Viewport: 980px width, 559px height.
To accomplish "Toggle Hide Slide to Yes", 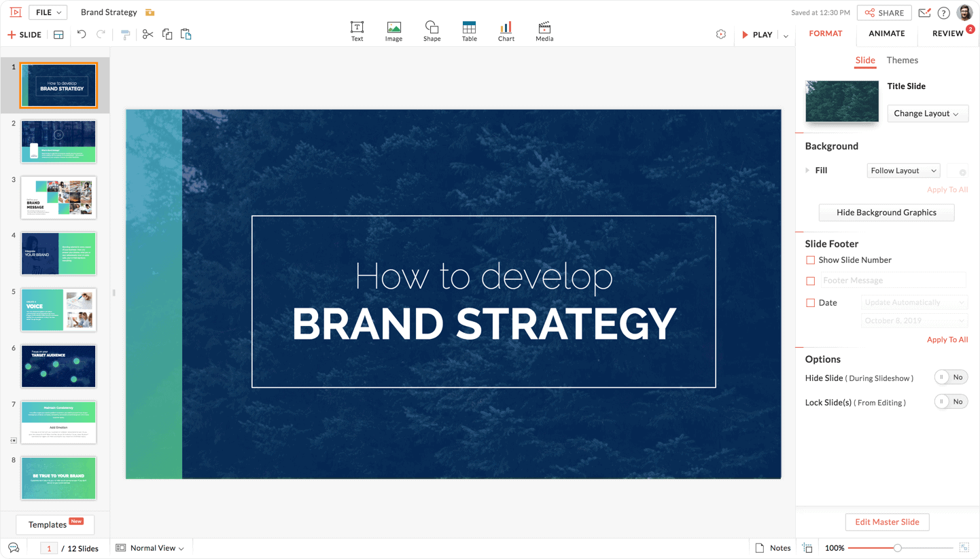I will (x=950, y=377).
